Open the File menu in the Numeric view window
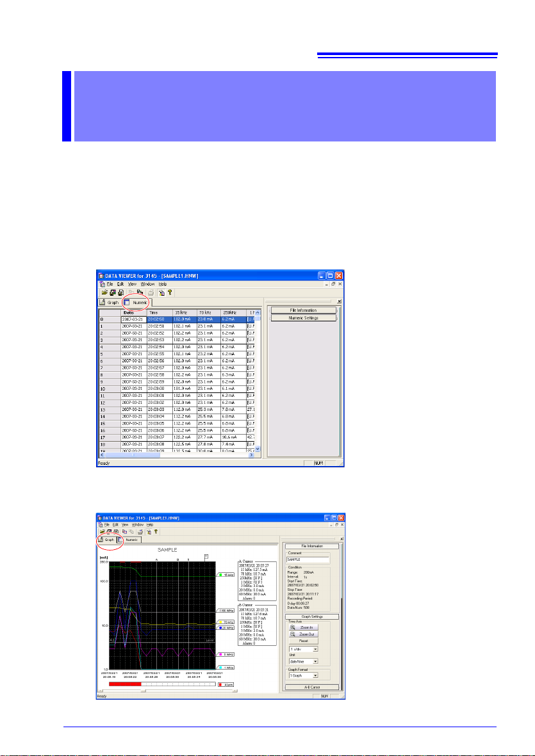Screen dimensions: 535x756 coord(110,284)
